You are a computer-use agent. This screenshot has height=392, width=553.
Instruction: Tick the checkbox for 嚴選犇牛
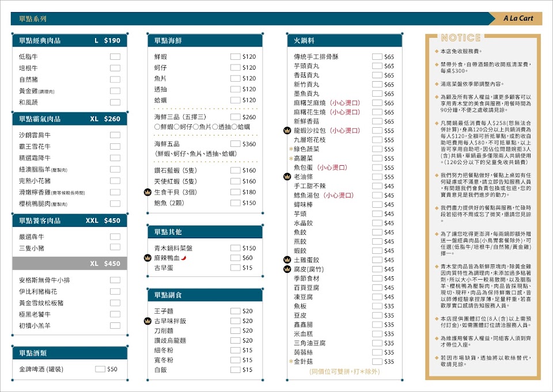[115, 237]
